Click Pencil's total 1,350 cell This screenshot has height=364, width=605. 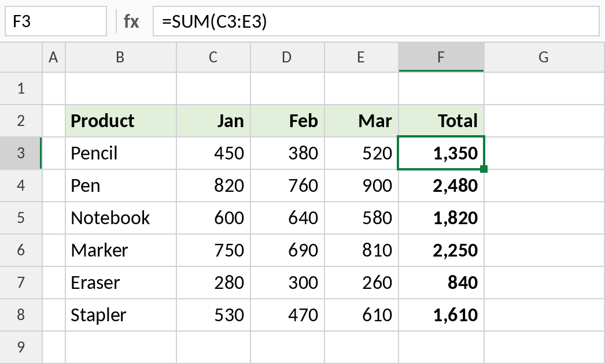[441, 153]
